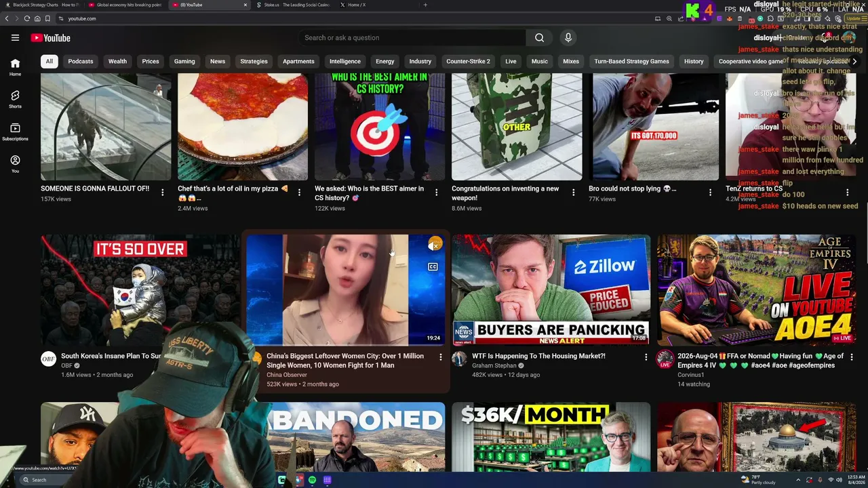This screenshot has width=868, height=488.
Task: Click the browser address bar
Action: pos(353,18)
